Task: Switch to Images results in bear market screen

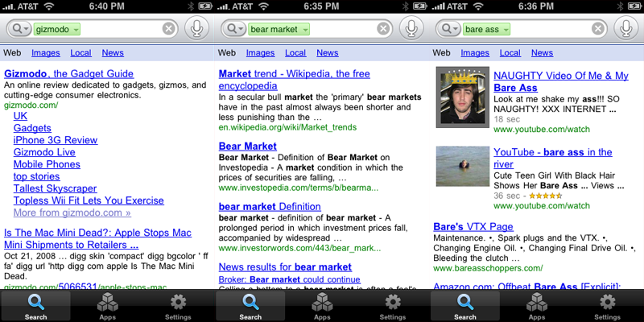Action: (x=260, y=53)
